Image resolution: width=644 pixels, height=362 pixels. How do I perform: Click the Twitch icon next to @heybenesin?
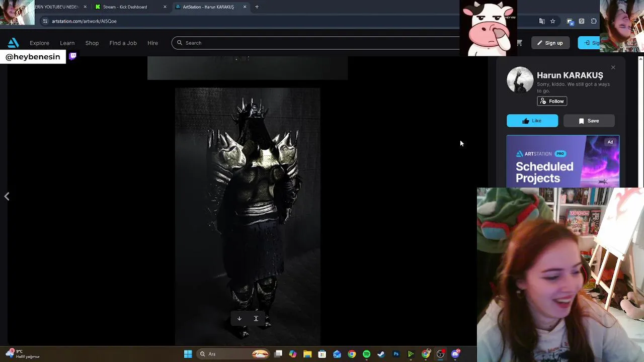[72, 56]
